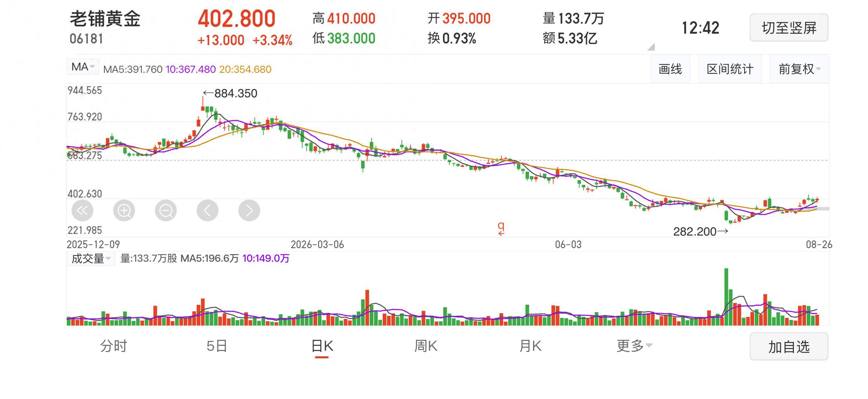Screen dimensions: 868x399
Task: Expand quote details with small gray triangle
Action: (x=651, y=47)
